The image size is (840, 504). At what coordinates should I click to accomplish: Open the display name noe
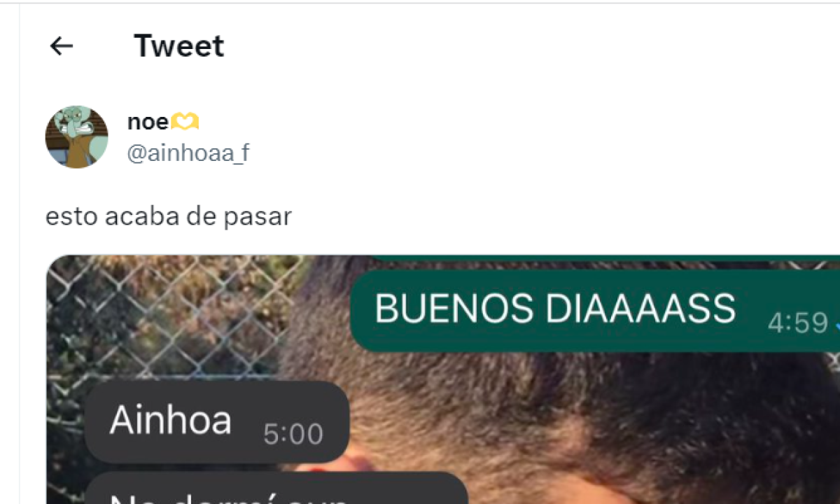point(148,122)
